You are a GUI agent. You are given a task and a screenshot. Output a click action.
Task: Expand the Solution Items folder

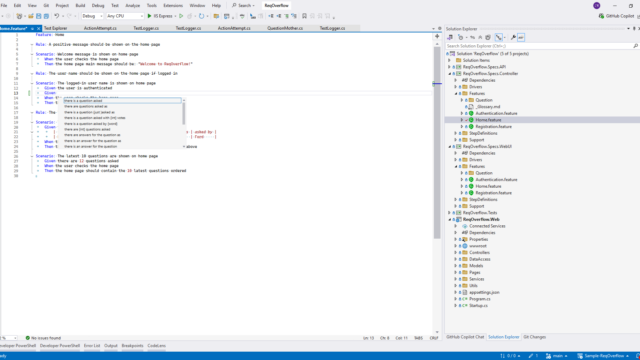coord(450,60)
